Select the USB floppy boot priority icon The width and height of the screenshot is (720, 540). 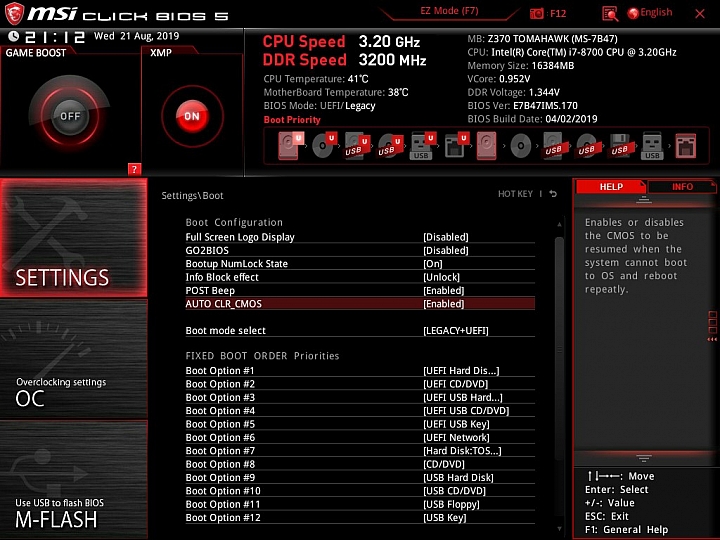[x=619, y=146]
